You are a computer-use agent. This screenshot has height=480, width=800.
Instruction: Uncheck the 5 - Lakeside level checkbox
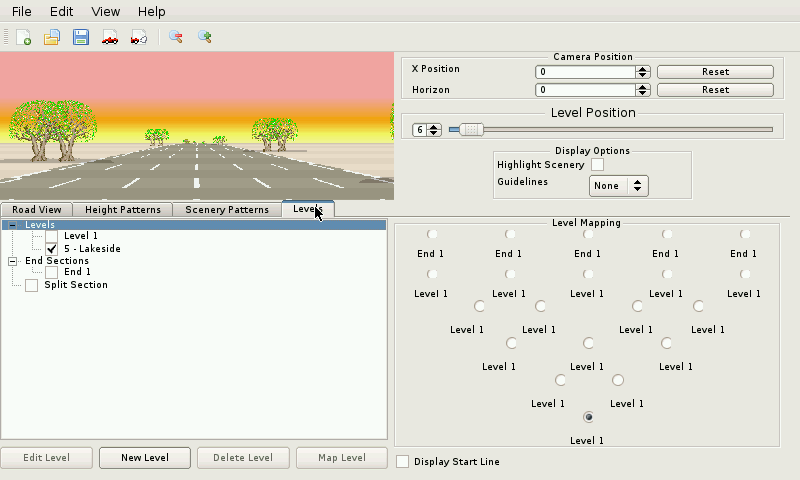pos(51,249)
